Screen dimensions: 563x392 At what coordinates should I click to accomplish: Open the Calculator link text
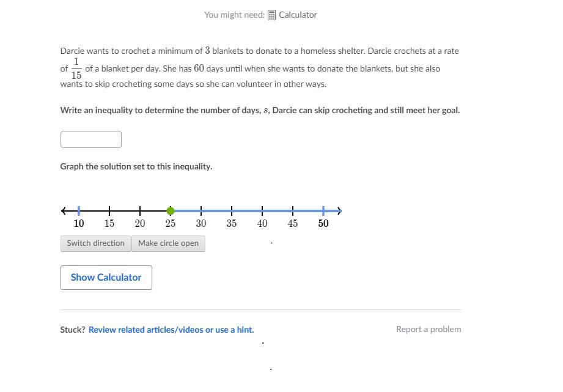(x=298, y=15)
